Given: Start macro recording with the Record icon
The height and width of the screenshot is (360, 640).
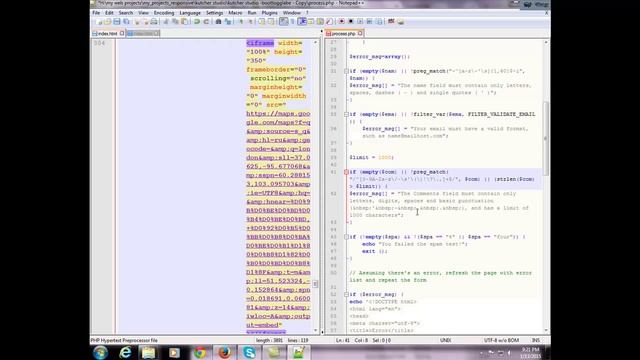Looking at the screenshot, I should tap(343, 21).
